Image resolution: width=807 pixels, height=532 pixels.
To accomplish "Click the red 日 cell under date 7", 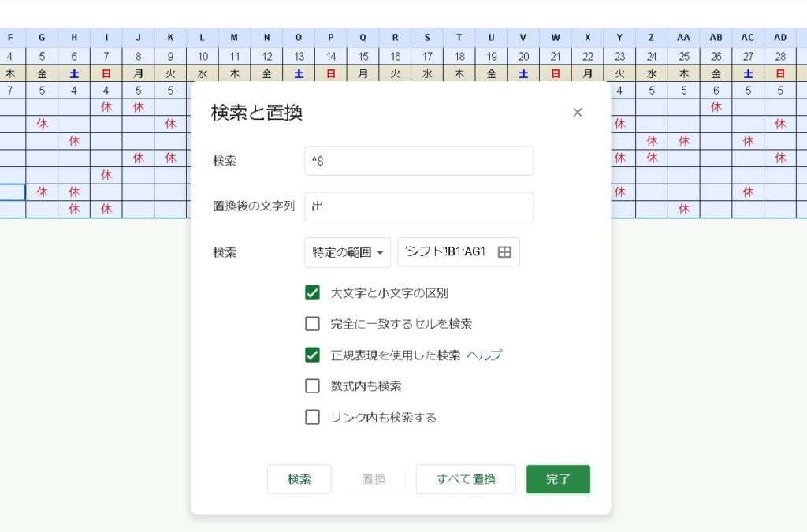I will point(106,73).
